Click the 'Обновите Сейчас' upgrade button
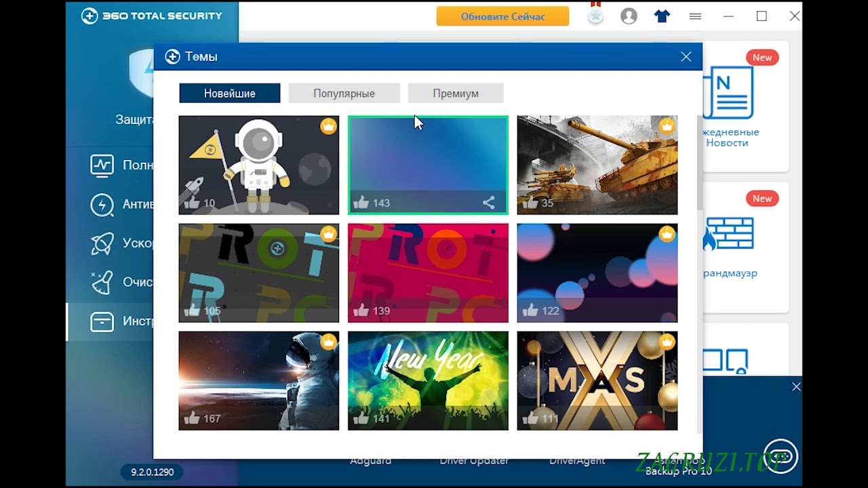This screenshot has width=868, height=488. coord(502,16)
